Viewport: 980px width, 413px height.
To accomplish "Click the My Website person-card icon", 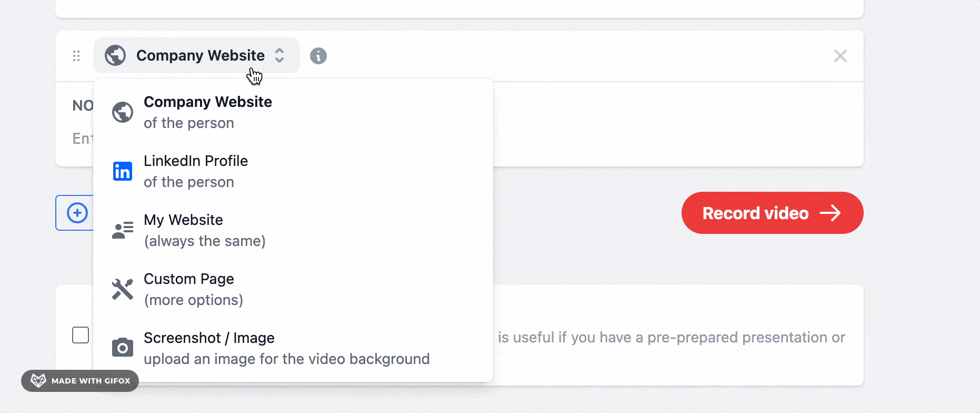I will (123, 230).
